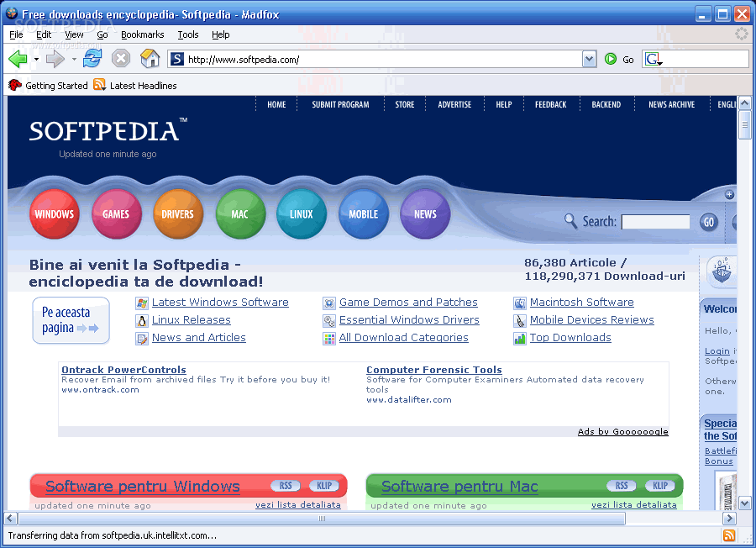Open the Computer Forensic Tools ad link

pyautogui.click(x=434, y=370)
